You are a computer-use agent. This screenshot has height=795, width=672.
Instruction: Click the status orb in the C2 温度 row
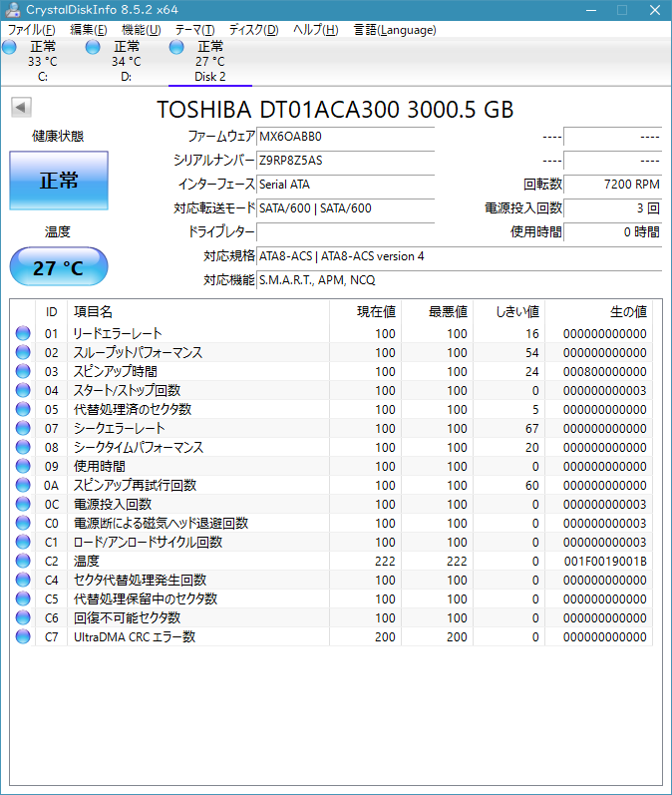pyautogui.click(x=23, y=561)
